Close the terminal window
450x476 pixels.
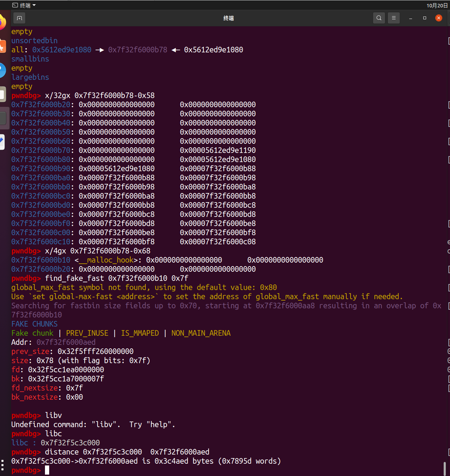click(x=439, y=18)
